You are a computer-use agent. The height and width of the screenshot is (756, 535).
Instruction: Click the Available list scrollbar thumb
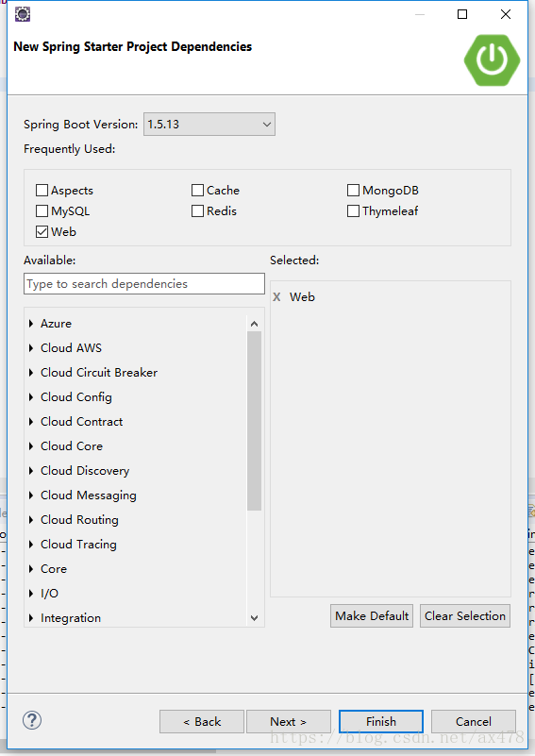[x=255, y=421]
